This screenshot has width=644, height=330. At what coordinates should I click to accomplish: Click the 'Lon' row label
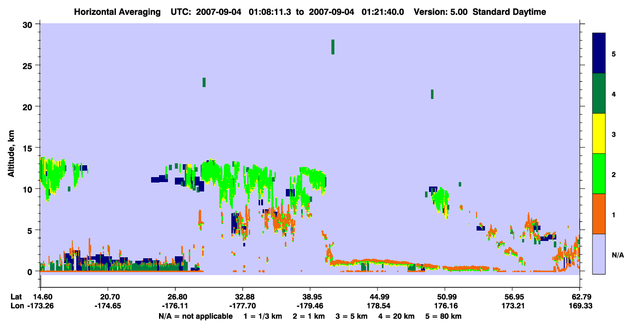coord(17,306)
